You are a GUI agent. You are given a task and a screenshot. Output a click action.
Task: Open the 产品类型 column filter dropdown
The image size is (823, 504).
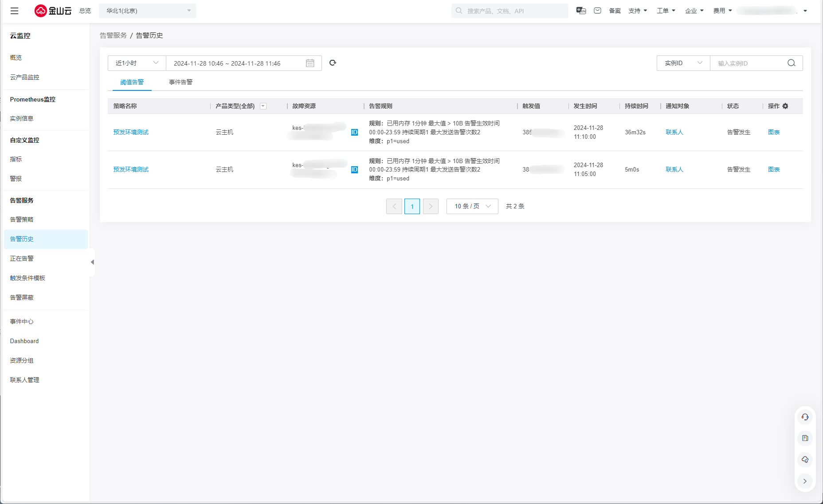[x=263, y=106]
